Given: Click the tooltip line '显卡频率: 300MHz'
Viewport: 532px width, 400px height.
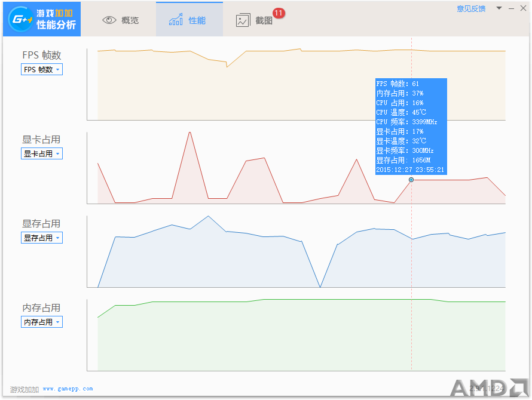Looking at the screenshot, I should tap(405, 150).
